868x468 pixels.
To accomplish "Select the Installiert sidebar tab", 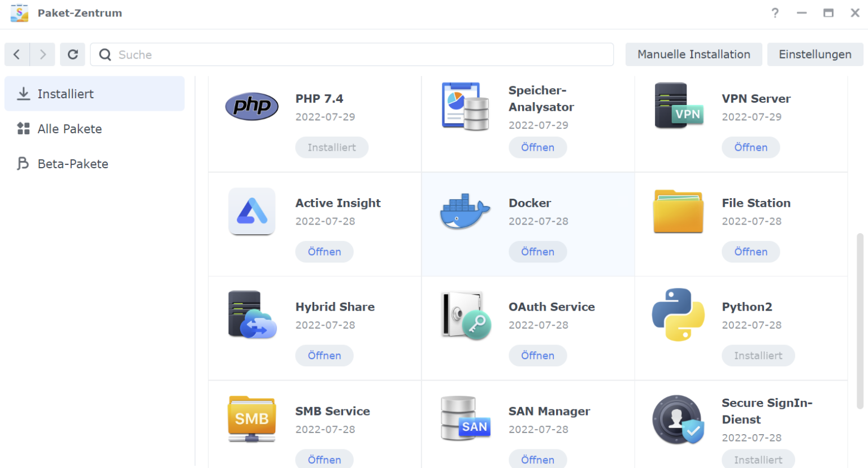I will pyautogui.click(x=94, y=94).
